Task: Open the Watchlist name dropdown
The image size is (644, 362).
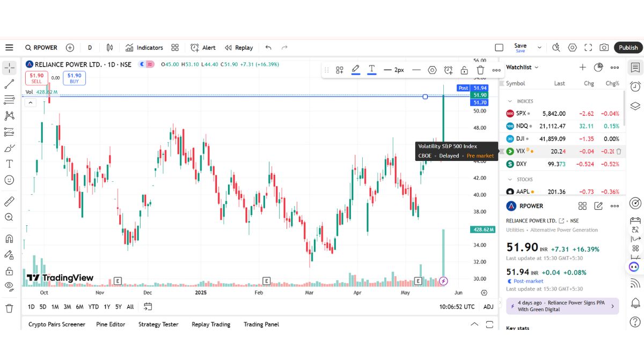Action: pos(522,67)
